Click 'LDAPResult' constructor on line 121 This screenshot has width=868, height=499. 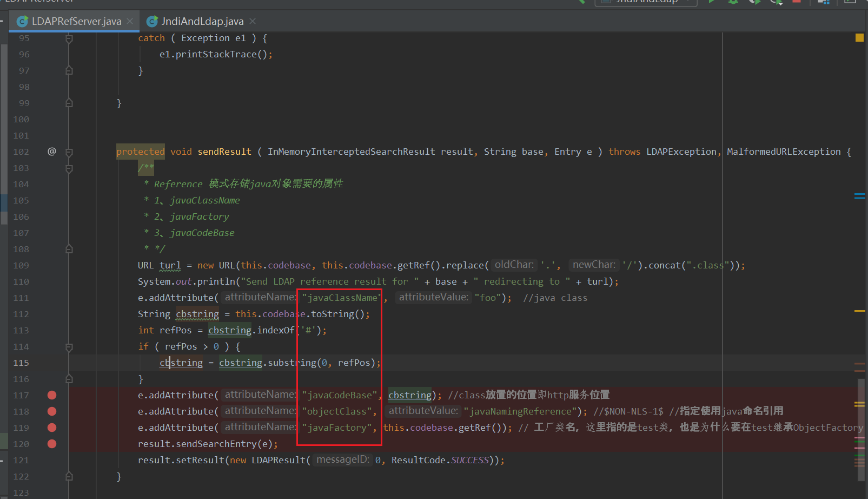(x=279, y=460)
